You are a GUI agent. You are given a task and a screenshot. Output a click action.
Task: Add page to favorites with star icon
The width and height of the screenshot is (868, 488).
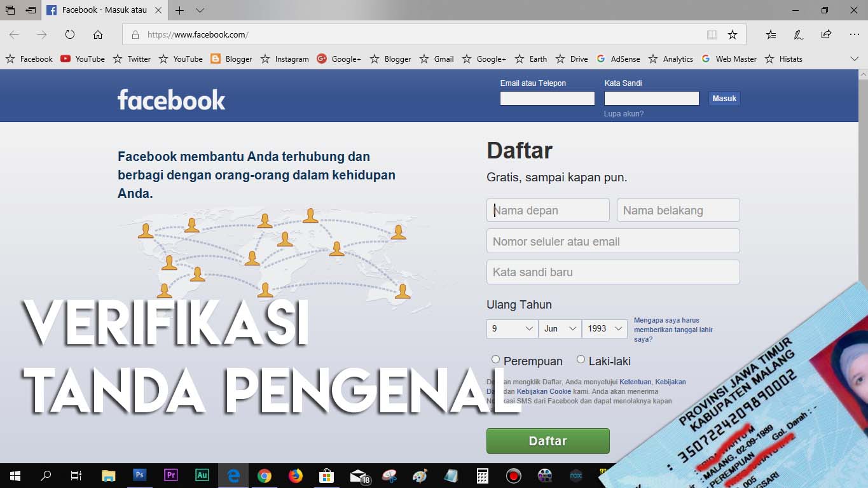[733, 34]
